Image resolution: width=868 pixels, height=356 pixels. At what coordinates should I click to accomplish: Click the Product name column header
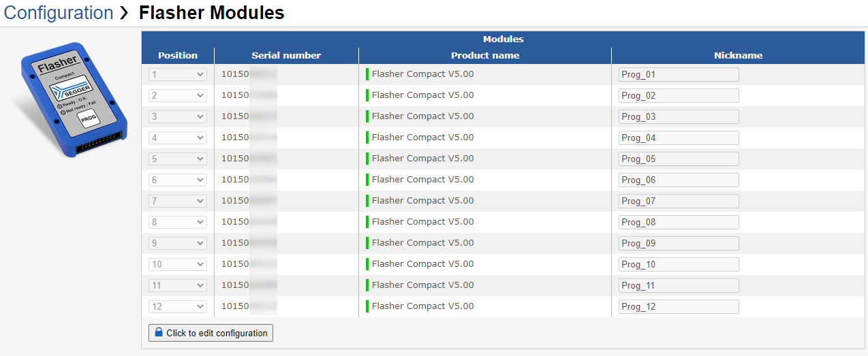484,56
